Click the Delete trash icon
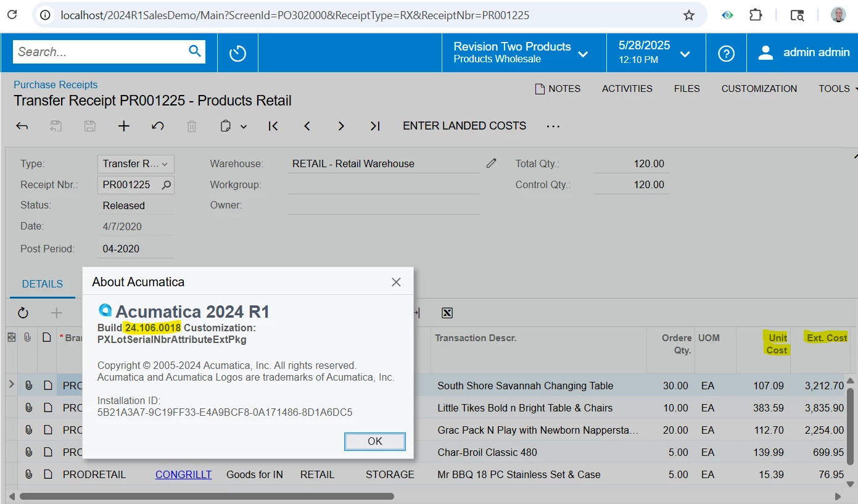858x504 pixels. (x=192, y=126)
